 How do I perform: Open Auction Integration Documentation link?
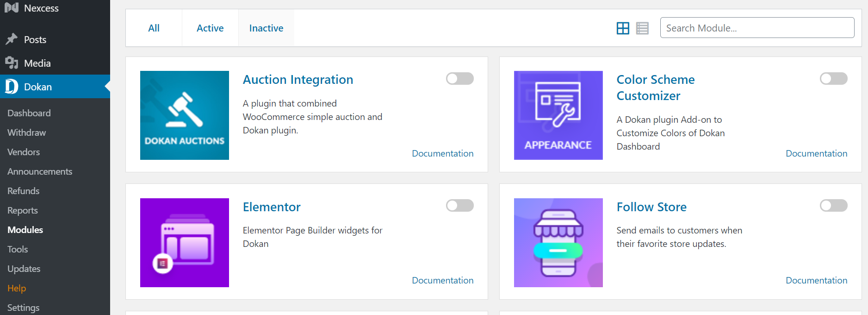(442, 153)
